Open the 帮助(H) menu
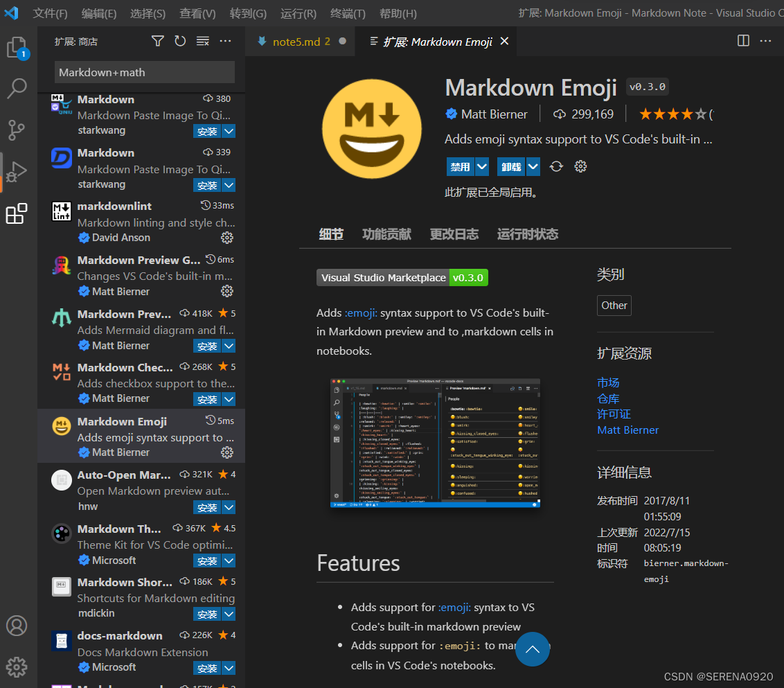Screen dimensions: 784x688 tap(398, 13)
